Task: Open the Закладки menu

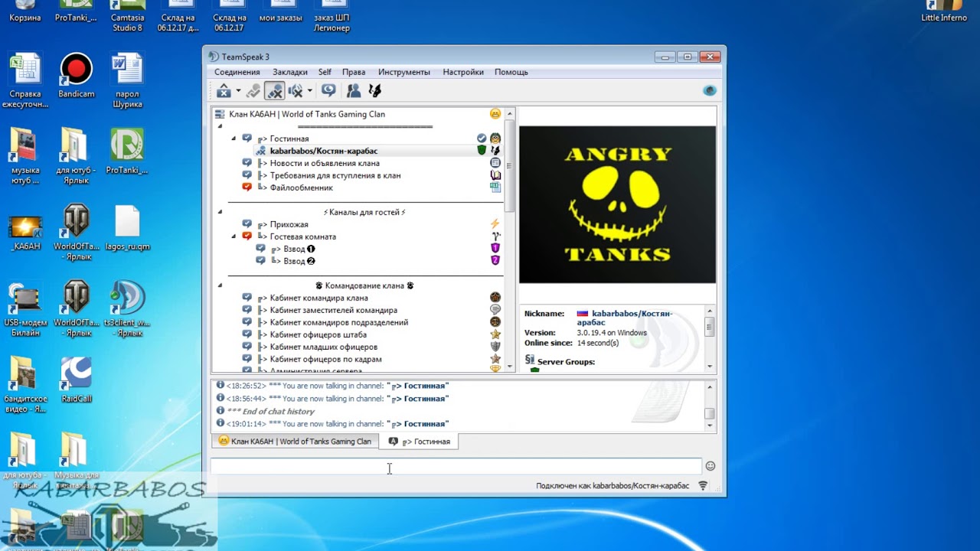Action: pos(290,72)
